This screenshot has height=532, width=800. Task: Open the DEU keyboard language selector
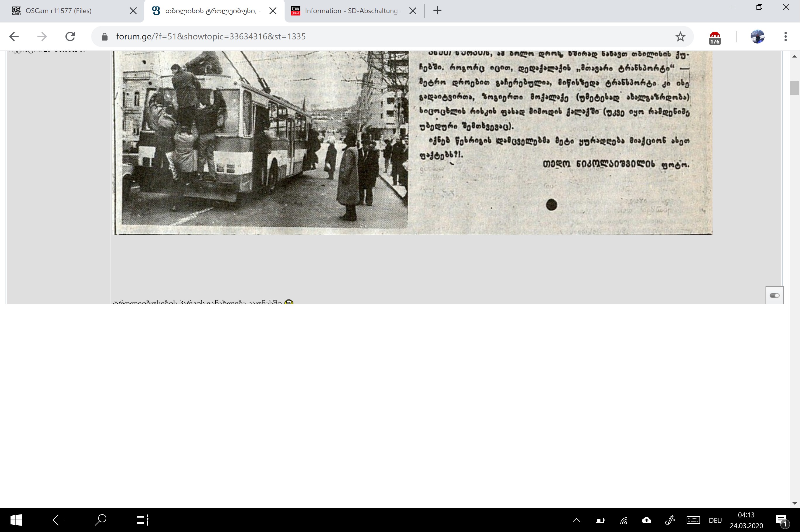(715, 520)
